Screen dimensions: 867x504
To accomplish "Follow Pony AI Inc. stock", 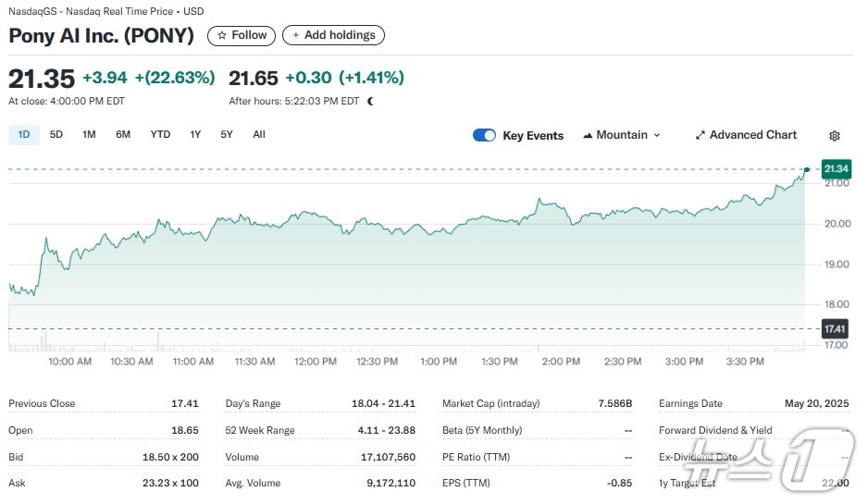I will point(242,35).
